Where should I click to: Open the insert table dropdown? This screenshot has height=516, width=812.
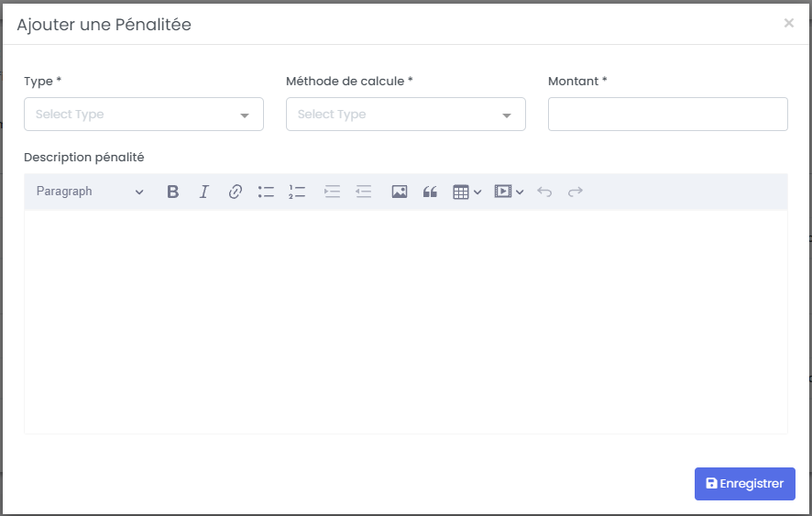(466, 192)
